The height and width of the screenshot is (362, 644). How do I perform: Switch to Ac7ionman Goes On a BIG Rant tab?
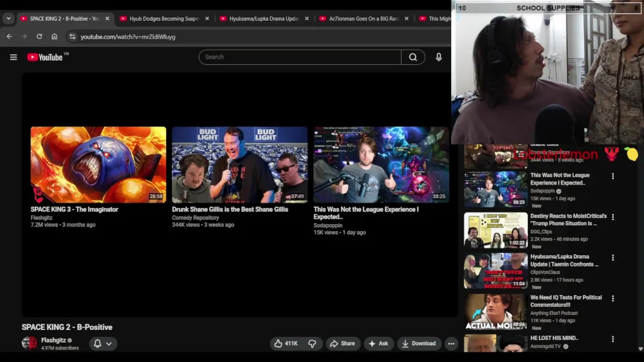point(363,19)
